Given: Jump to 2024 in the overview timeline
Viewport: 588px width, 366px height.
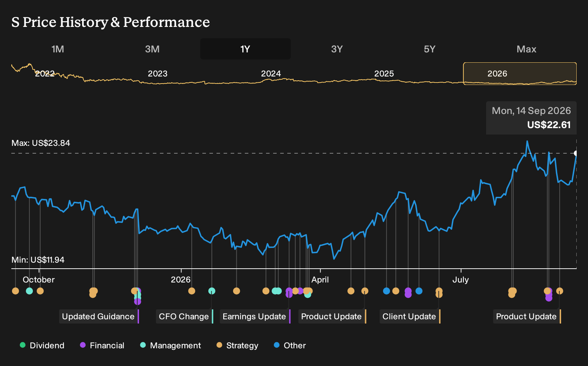Looking at the screenshot, I should 271,74.
